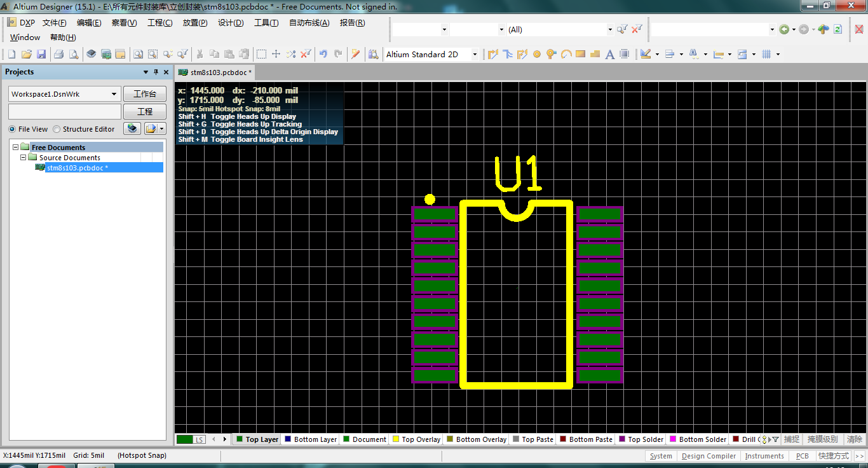The image size is (868, 468).
Task: Open the System panel button
Action: [x=661, y=456]
